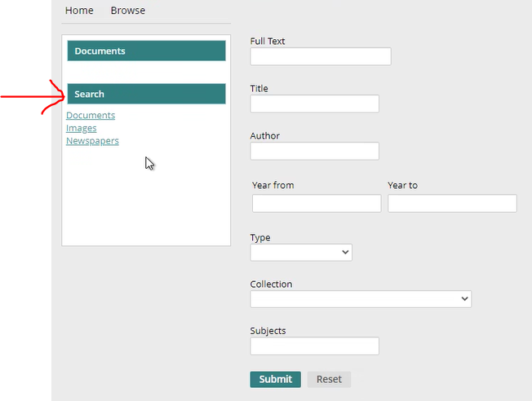This screenshot has width=532, height=401.
Task: Click into the Title text box
Action: click(314, 104)
